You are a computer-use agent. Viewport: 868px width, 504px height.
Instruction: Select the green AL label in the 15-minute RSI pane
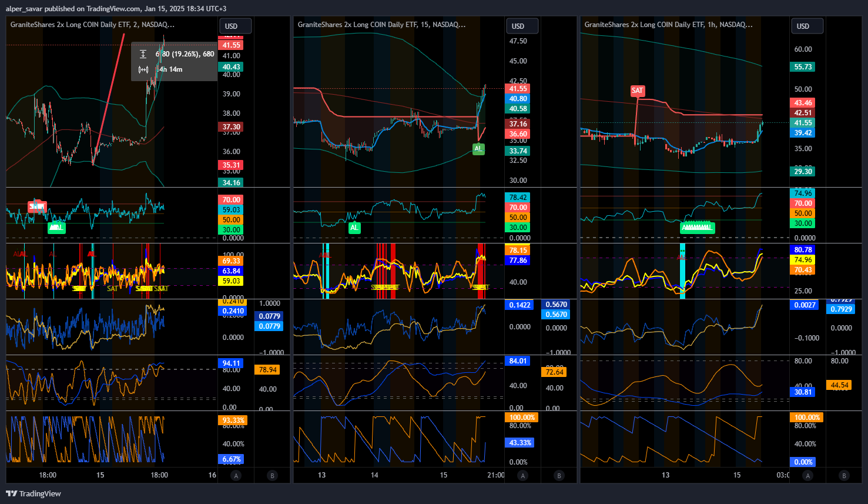(354, 228)
